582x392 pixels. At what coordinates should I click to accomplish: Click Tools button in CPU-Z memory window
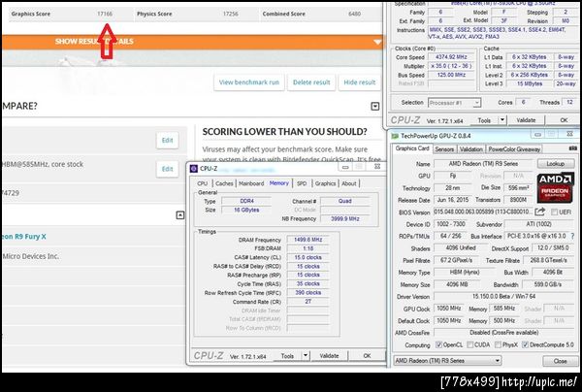(x=287, y=356)
